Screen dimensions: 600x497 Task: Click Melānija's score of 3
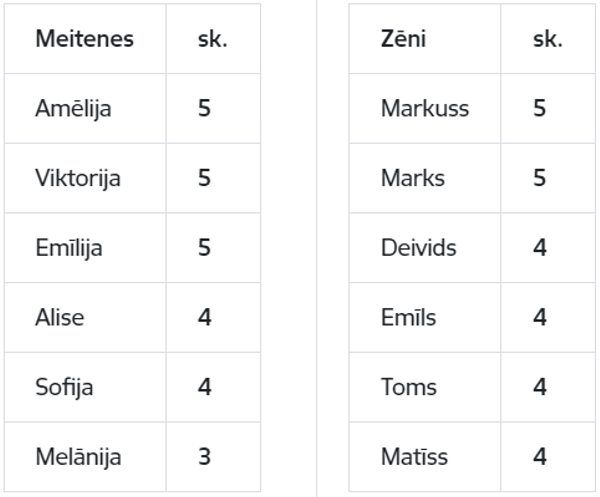click(204, 456)
